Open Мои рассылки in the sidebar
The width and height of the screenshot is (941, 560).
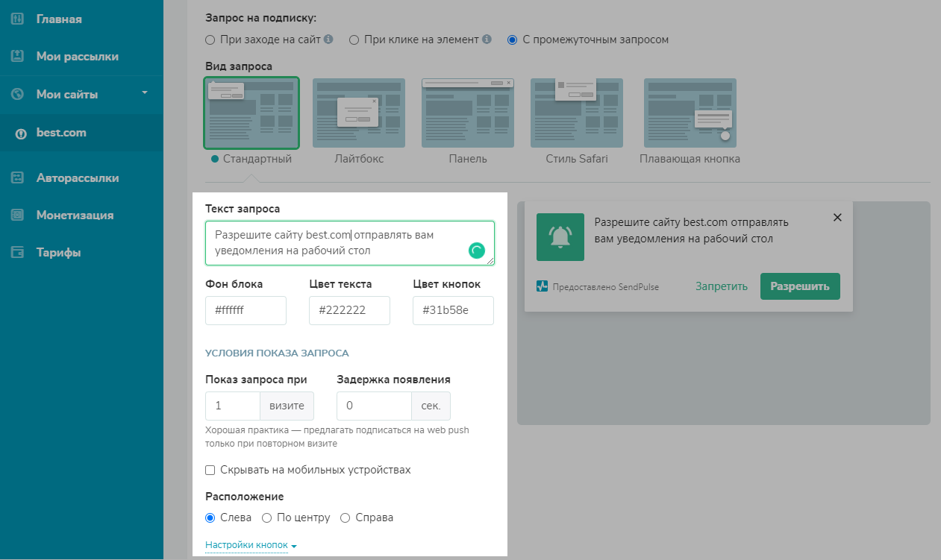click(78, 57)
